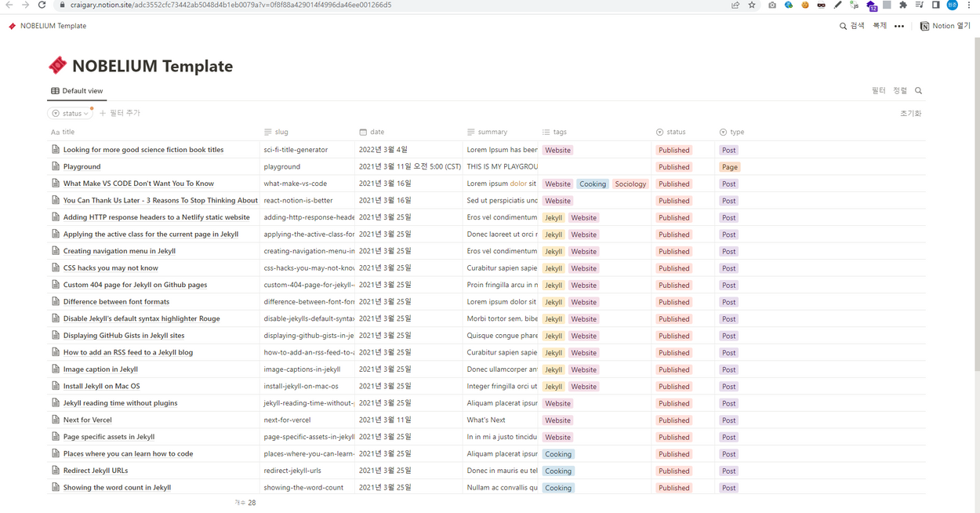The width and height of the screenshot is (980, 513).
Task: Click page icon of CSS hacks row
Action: tap(56, 267)
